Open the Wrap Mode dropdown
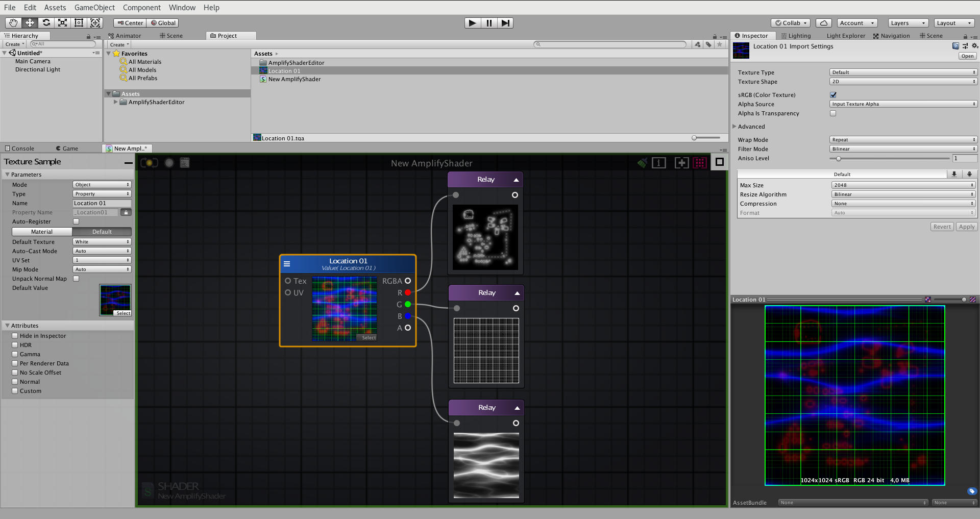980x519 pixels. pyautogui.click(x=903, y=140)
